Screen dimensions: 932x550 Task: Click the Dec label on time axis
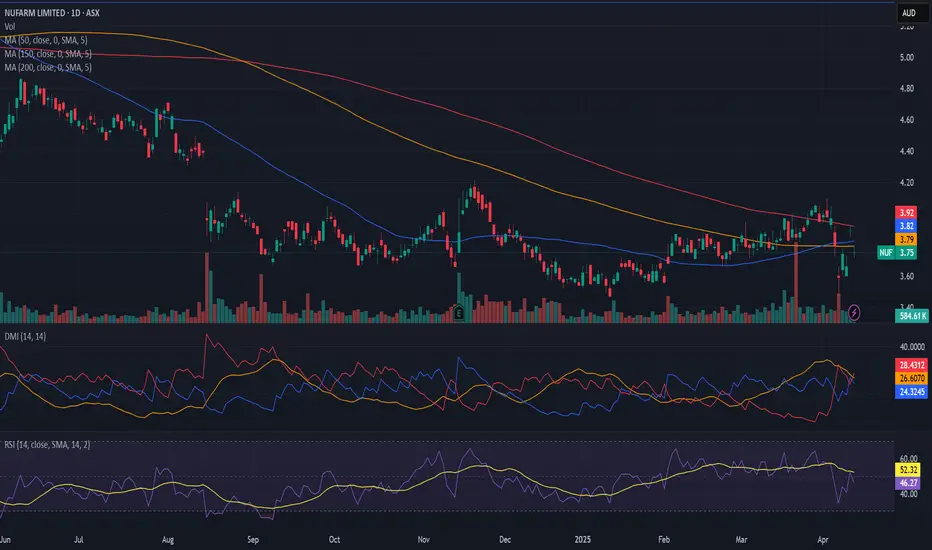point(505,540)
